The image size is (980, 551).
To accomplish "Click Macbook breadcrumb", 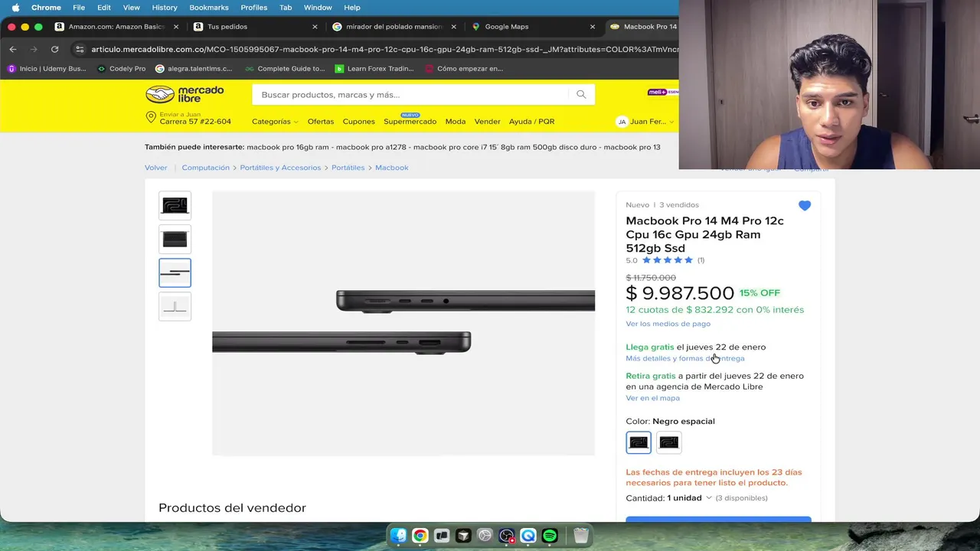I will [x=392, y=168].
